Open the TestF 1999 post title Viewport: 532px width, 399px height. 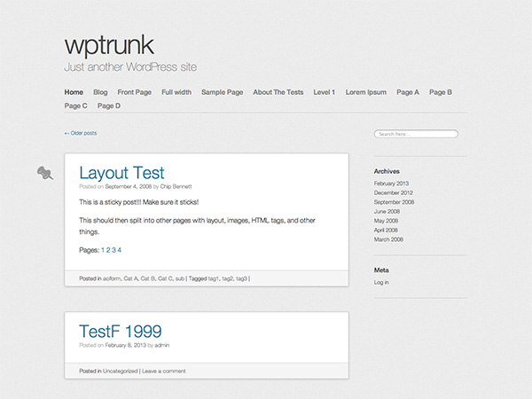coord(121,332)
